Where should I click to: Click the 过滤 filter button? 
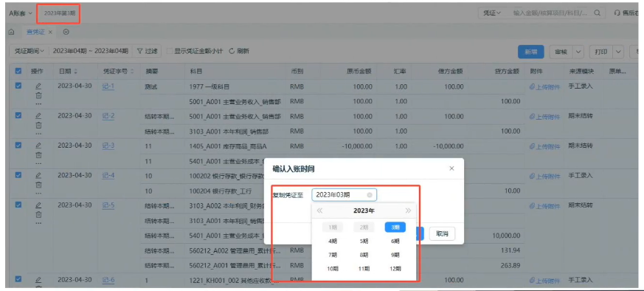pyautogui.click(x=147, y=52)
